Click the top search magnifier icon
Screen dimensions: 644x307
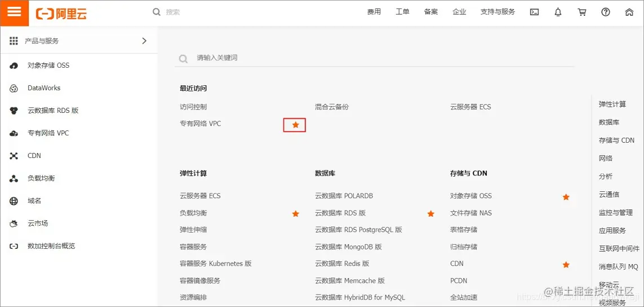pyautogui.click(x=157, y=12)
